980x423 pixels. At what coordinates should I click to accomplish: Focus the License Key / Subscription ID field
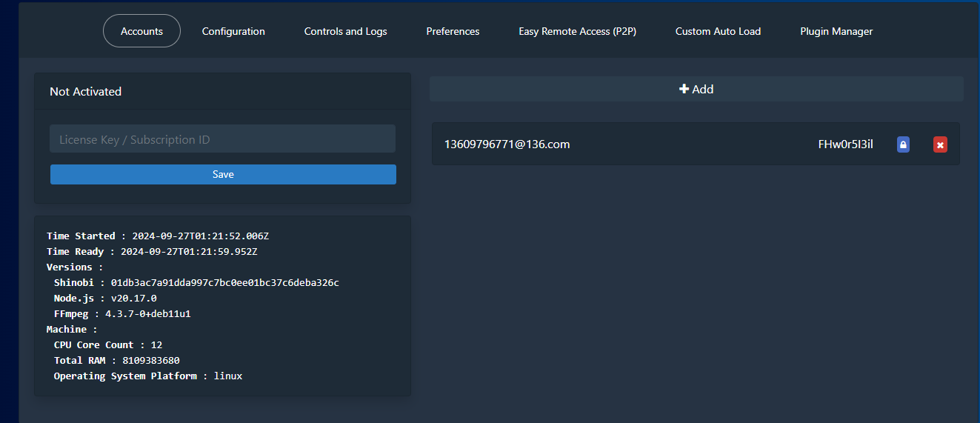pyautogui.click(x=222, y=139)
